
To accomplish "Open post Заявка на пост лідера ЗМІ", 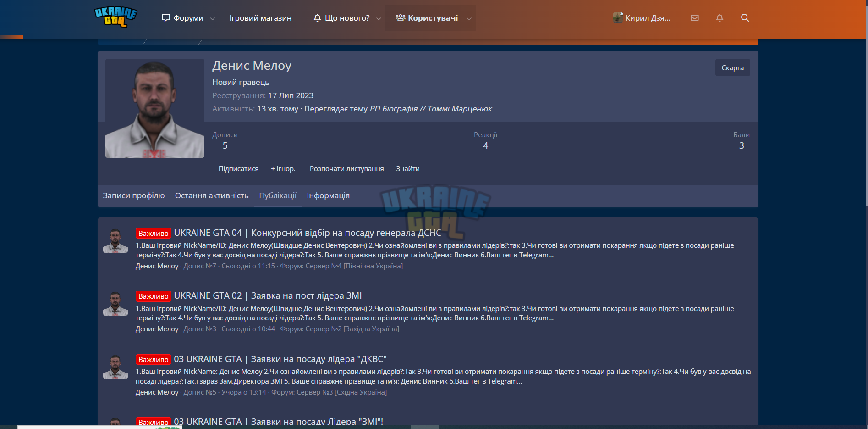I will coord(268,295).
